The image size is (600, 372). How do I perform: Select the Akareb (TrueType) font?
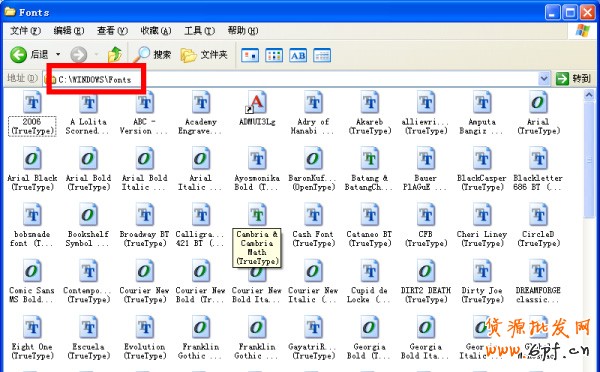coord(369,113)
